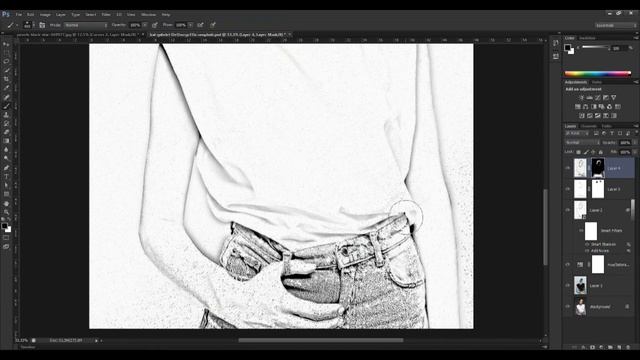Delete layer trash icon
Viewport: 640px width, 360px height.
(628, 347)
